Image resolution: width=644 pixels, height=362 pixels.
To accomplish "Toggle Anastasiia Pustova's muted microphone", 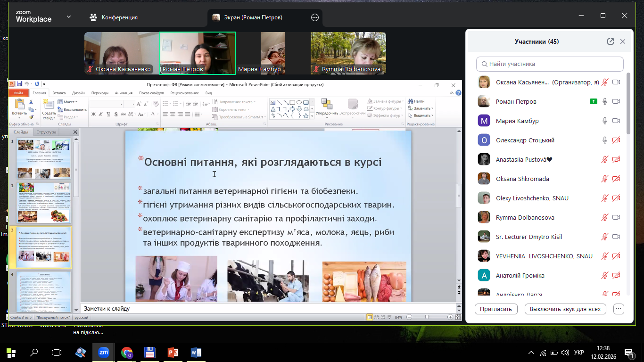I will [x=605, y=160].
